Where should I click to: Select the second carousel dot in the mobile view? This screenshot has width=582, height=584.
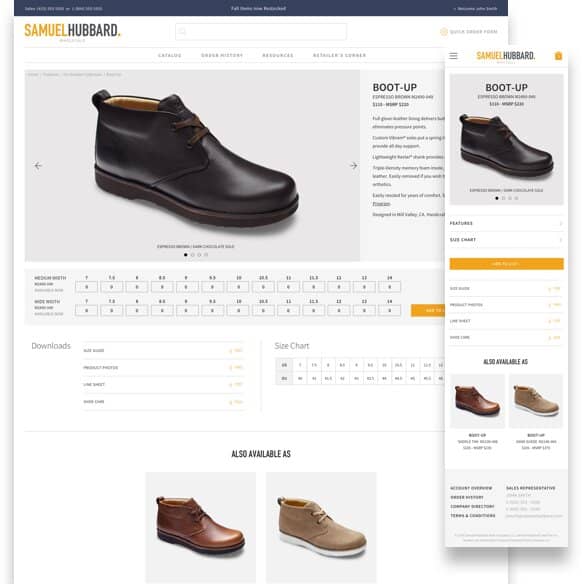tap(503, 198)
